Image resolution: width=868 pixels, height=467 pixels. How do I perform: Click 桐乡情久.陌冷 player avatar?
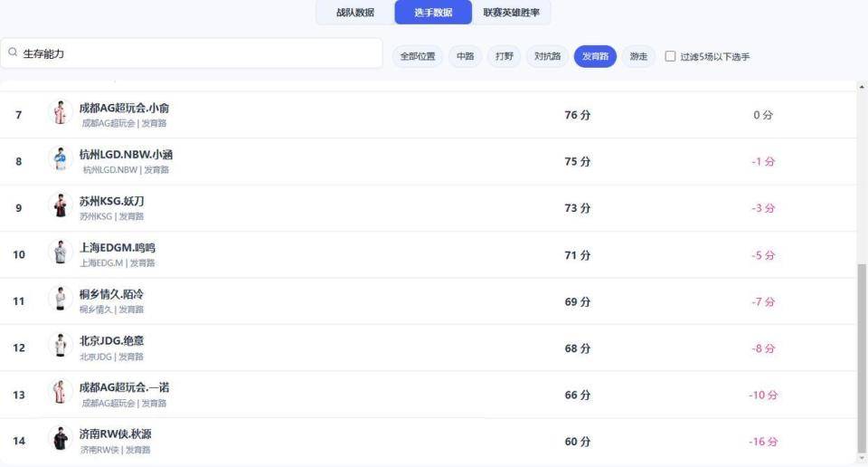(x=60, y=300)
